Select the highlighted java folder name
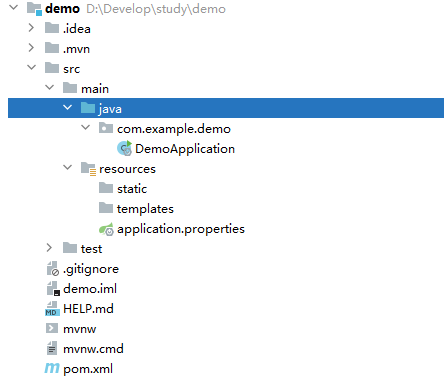The height and width of the screenshot is (382, 444). [110, 109]
